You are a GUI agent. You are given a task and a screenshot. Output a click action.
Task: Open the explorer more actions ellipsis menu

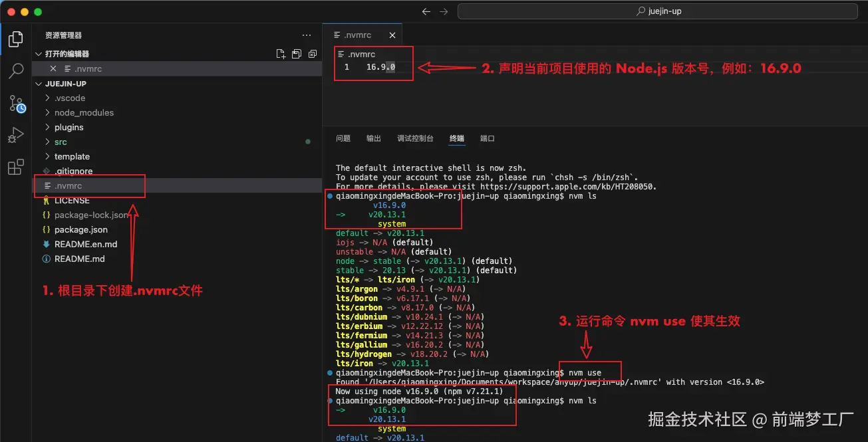coord(307,35)
